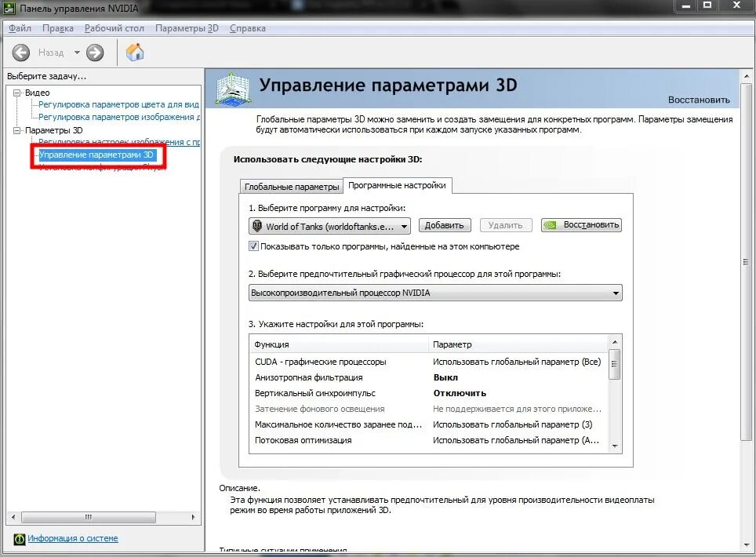Select Максимальное количество заранее подготовленных row
This screenshot has width=756, height=557.
[x=429, y=424]
